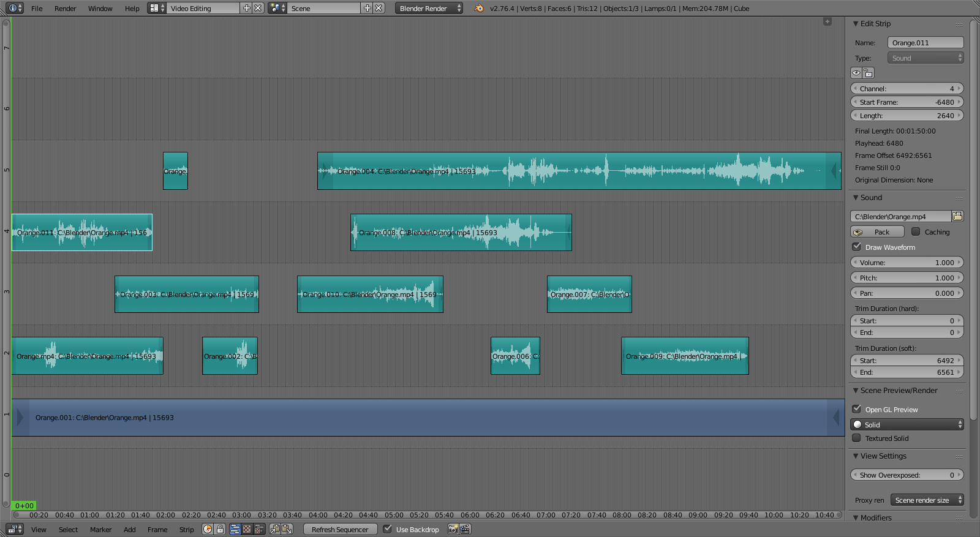This screenshot has height=537, width=980.
Task: Switch to Image Preview view mode
Action: point(247,529)
